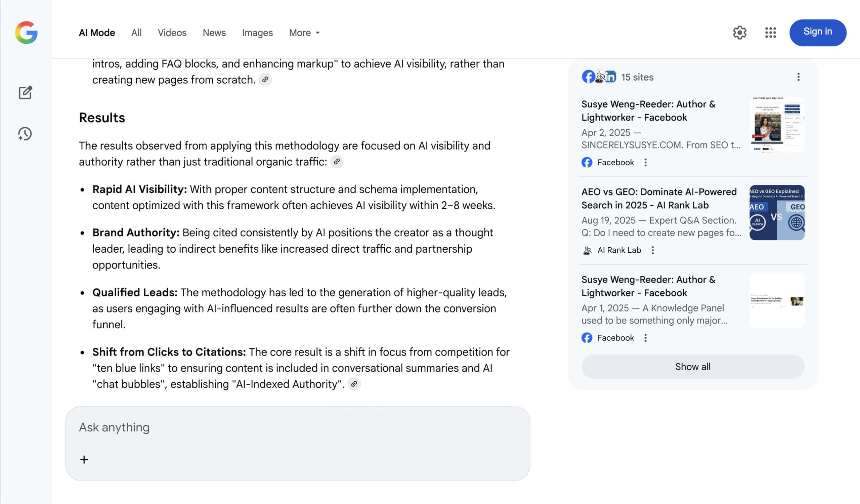This screenshot has height=504, width=860.
Task: Focus the Ask anything input field
Action: (x=297, y=427)
